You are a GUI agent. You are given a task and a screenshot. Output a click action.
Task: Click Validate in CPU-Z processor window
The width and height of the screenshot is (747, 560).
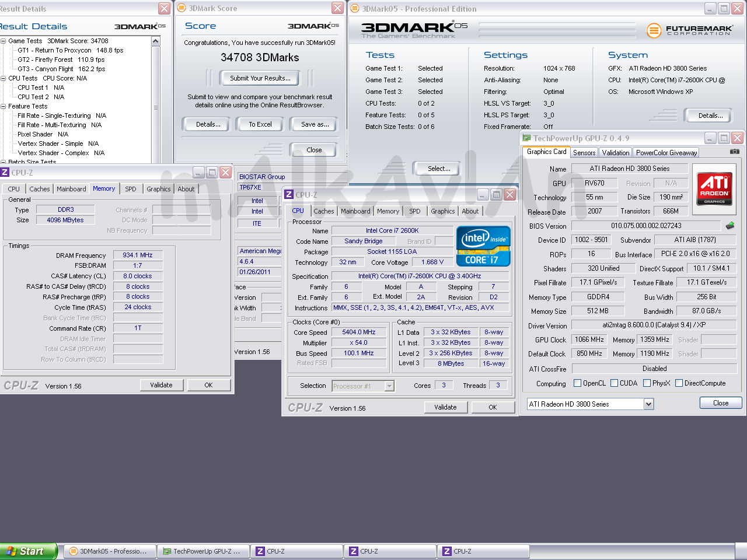tap(445, 407)
